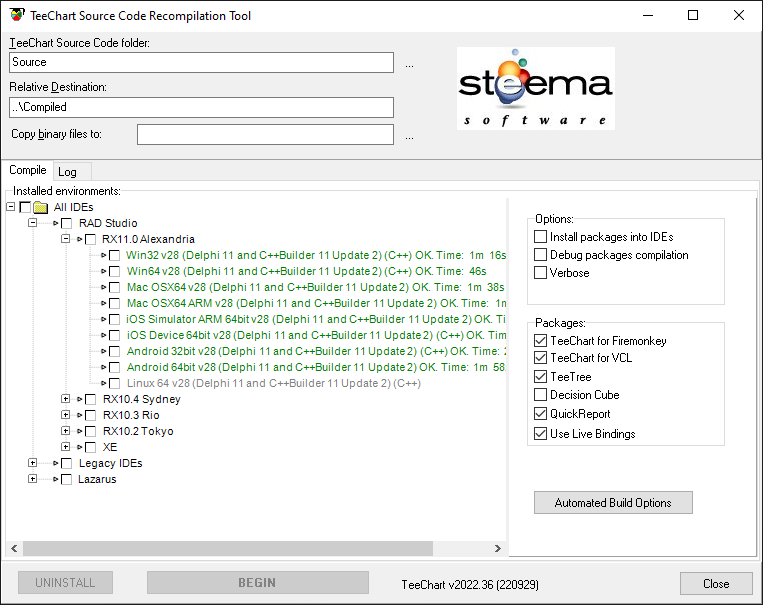Check the XE checkbox
763x605 pixels.
(x=91, y=447)
